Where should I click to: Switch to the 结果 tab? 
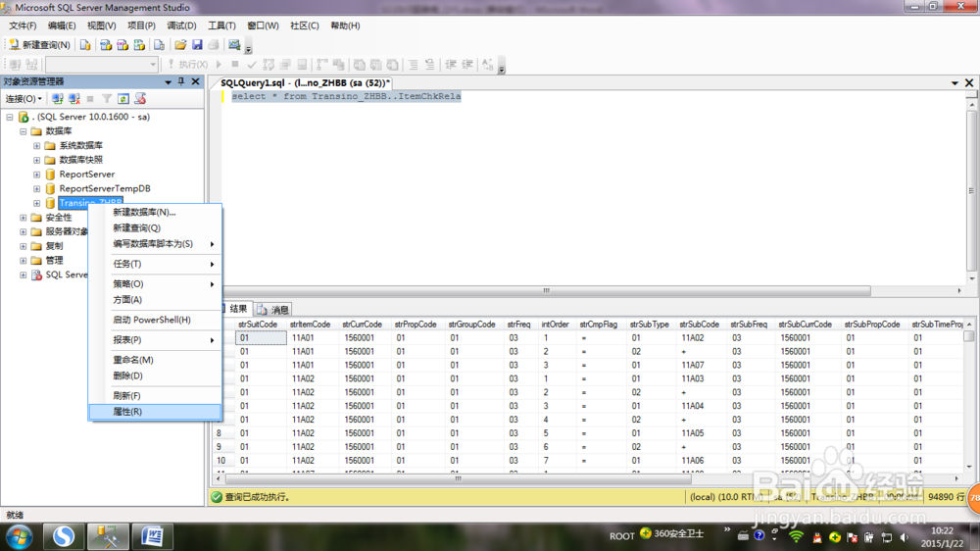(237, 309)
